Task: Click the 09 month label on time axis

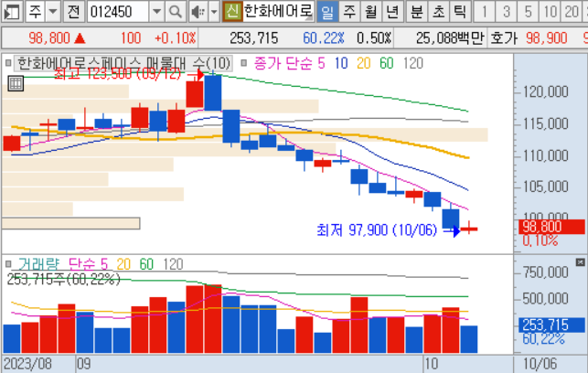Action: point(83,364)
